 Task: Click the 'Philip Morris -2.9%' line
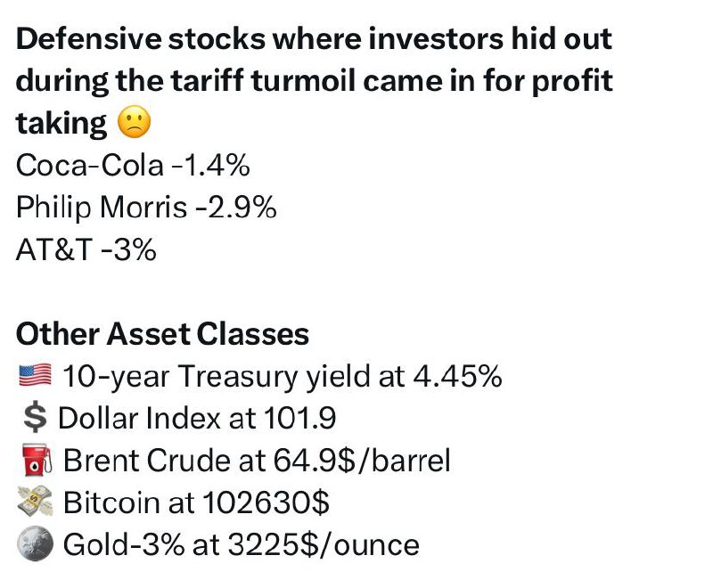point(146,208)
